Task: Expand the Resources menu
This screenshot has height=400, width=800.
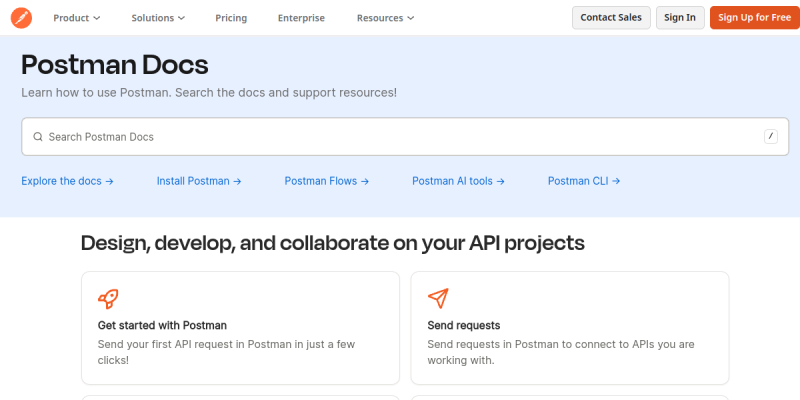Action: 385,18
